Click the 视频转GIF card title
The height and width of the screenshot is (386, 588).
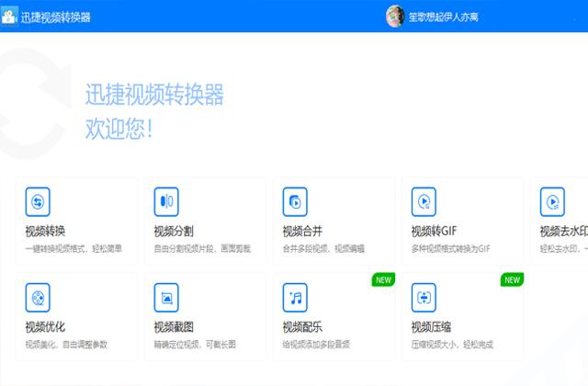click(x=434, y=231)
